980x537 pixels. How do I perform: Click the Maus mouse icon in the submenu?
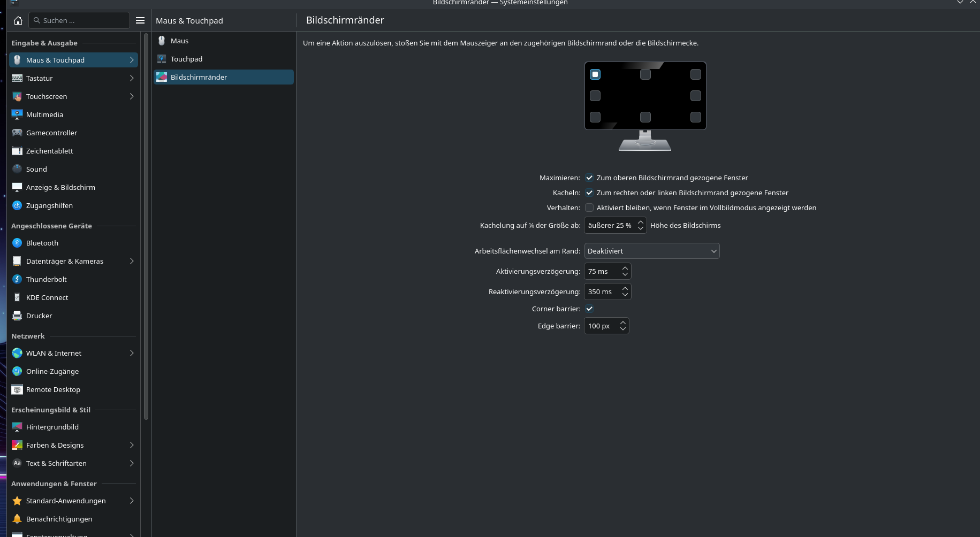coord(162,41)
